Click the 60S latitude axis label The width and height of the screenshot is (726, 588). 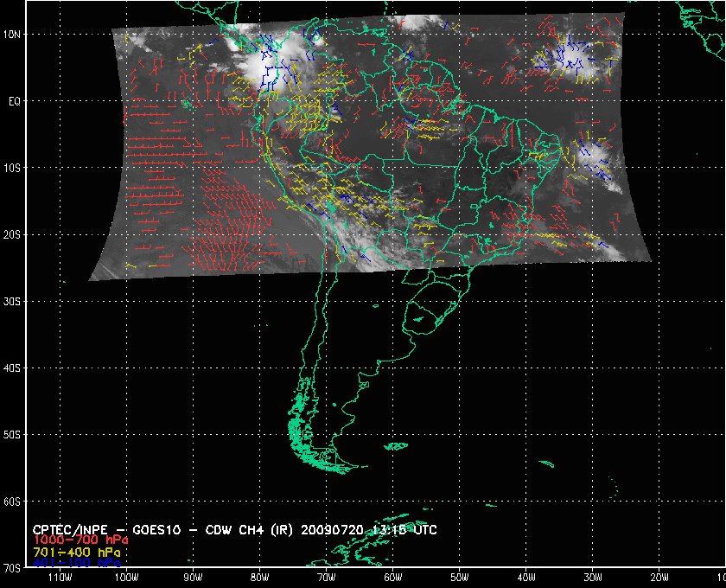[x=14, y=502]
